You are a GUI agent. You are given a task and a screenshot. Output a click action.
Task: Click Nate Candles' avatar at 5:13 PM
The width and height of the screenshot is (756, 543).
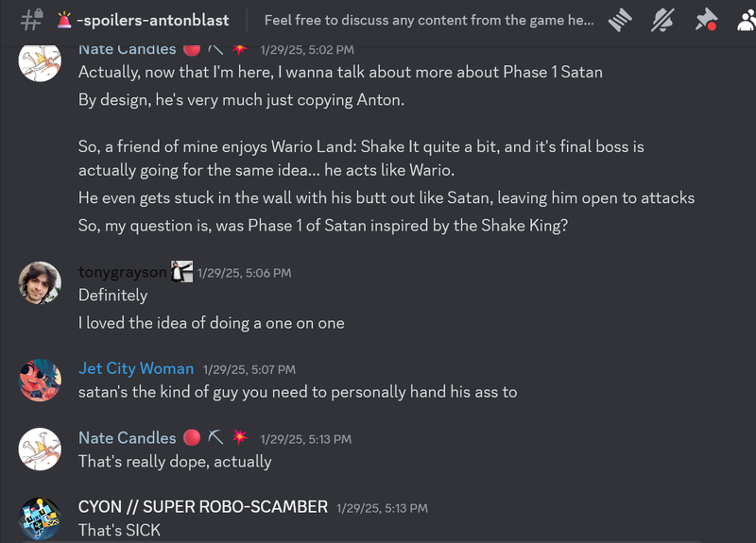(40, 450)
